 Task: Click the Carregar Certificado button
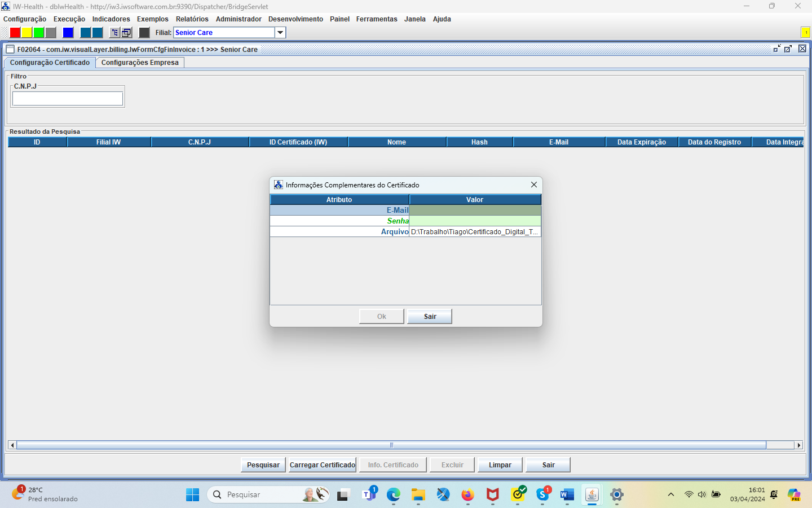click(323, 465)
